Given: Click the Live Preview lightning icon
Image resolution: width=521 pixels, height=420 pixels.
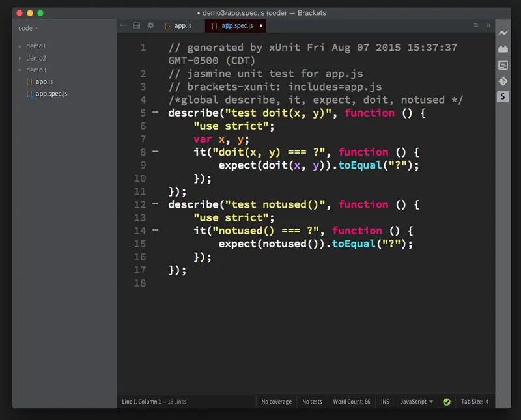Looking at the screenshot, I should [503, 33].
